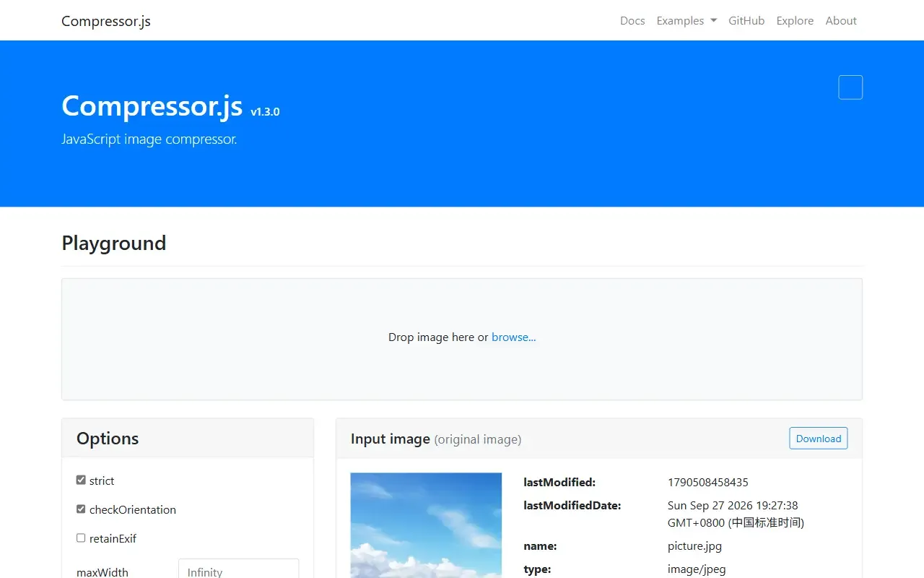The height and width of the screenshot is (578, 924).
Task: Disable the strict checkbox
Action: pyautogui.click(x=81, y=480)
